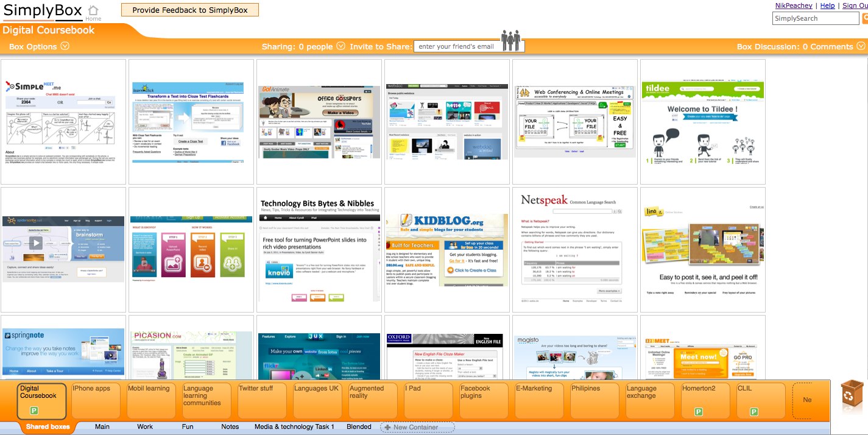868x435 pixels.
Task: Click the New Container button
Action: [x=417, y=426]
